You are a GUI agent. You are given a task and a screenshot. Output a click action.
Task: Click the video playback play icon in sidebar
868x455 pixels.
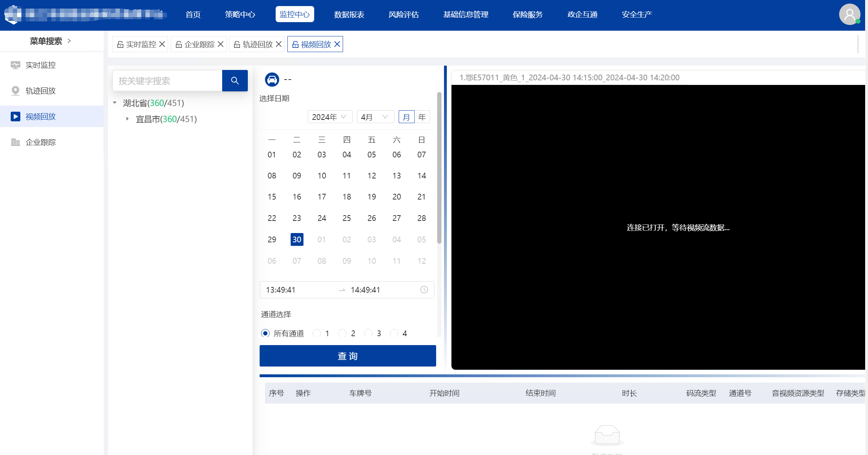15,116
